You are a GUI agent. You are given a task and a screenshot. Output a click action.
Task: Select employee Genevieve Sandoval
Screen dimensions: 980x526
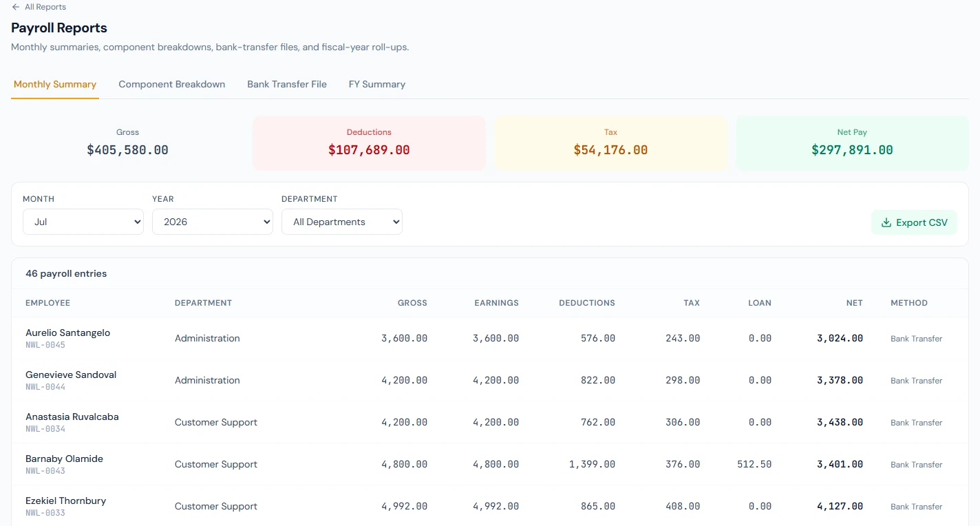(x=71, y=375)
